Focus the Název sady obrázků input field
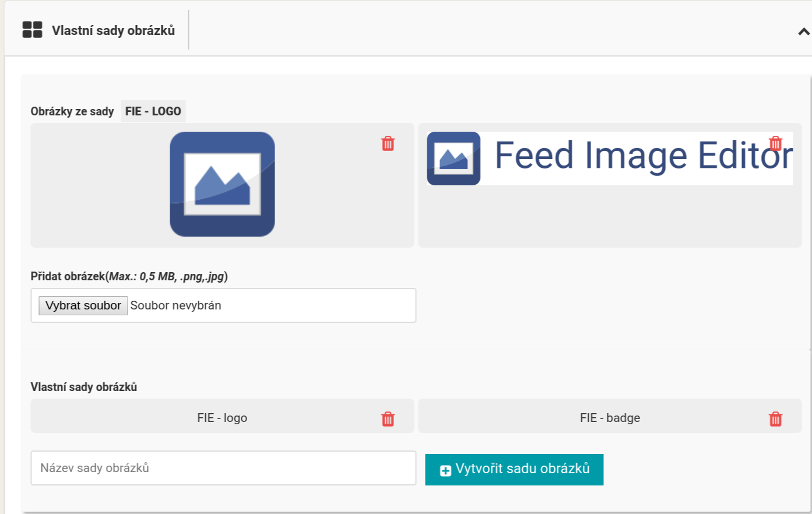Image resolution: width=812 pixels, height=514 pixels. pyautogui.click(x=223, y=468)
